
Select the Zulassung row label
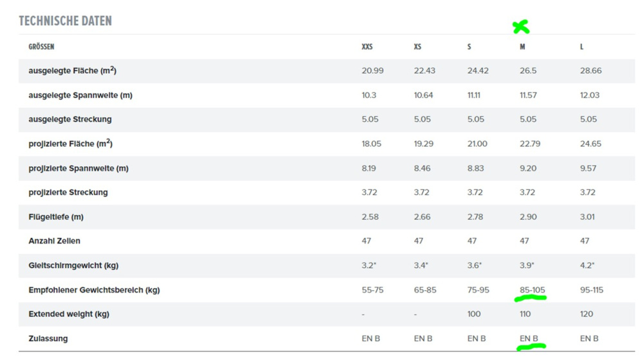(x=48, y=339)
